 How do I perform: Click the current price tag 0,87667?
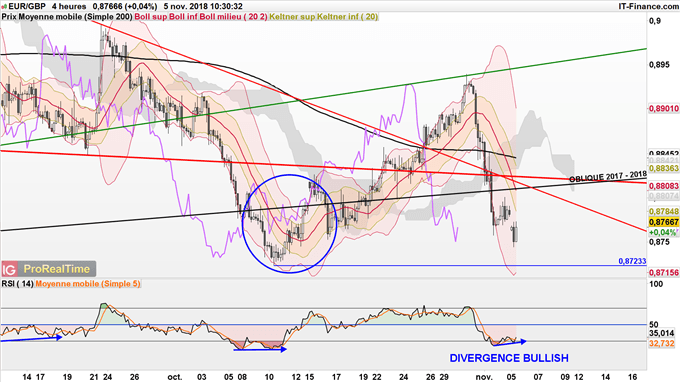click(x=664, y=222)
